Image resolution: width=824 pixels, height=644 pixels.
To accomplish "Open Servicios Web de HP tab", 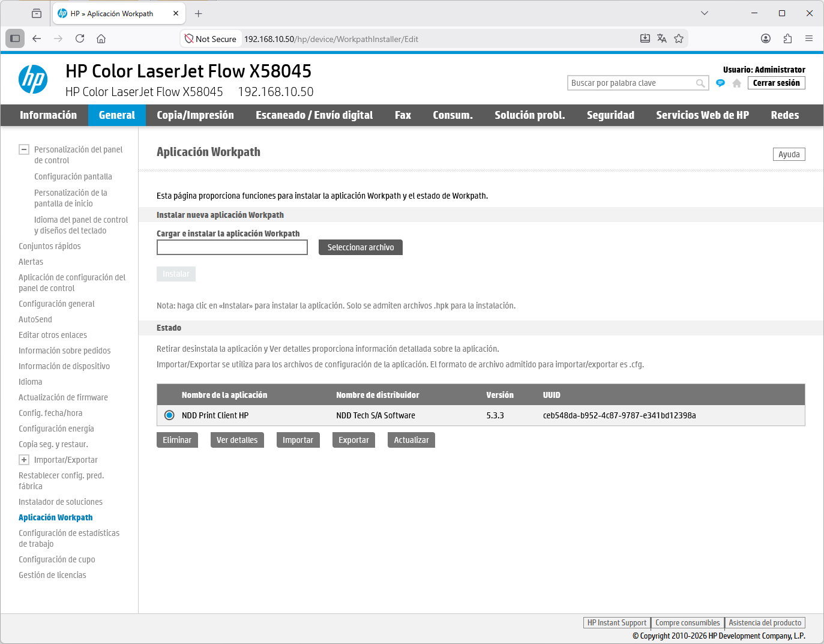I will pyautogui.click(x=703, y=115).
